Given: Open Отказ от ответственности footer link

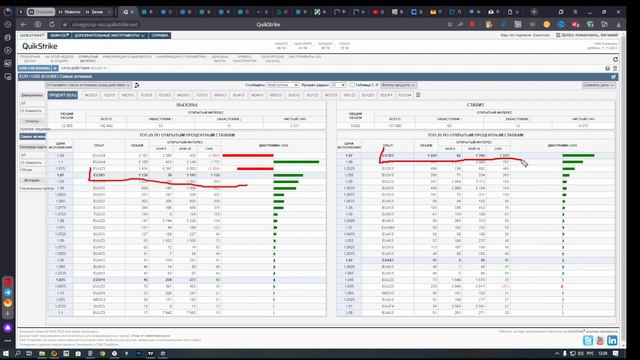Looking at the screenshot, I should (x=151, y=336).
